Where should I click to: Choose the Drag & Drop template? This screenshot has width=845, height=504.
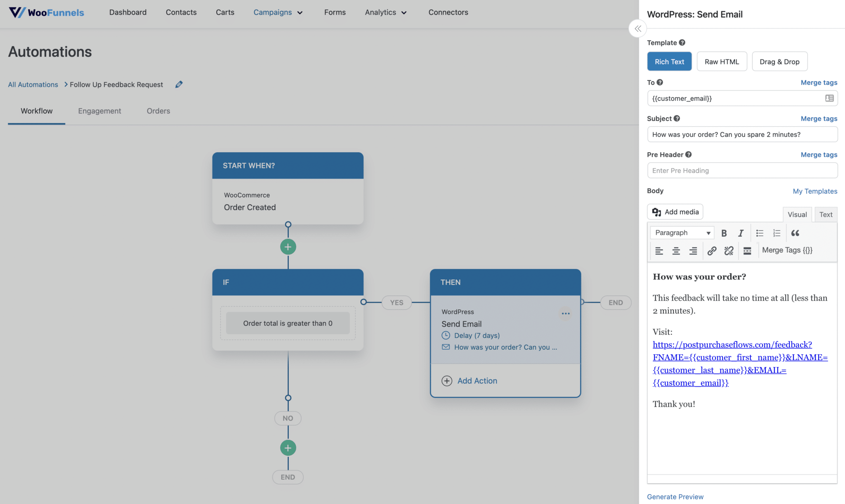click(x=779, y=61)
